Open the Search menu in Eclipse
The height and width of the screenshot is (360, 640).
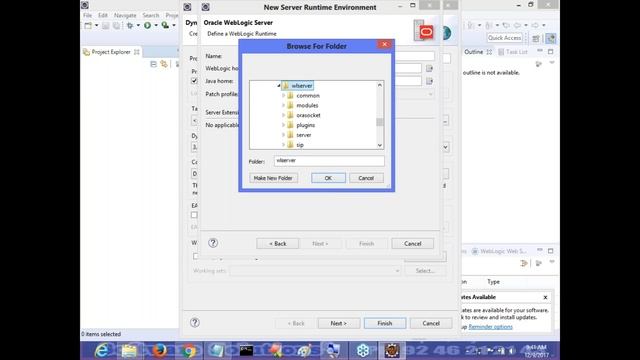point(151,15)
